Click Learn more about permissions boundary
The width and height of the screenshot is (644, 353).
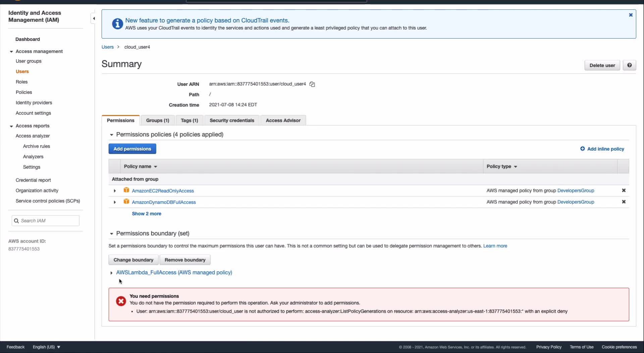495,246
